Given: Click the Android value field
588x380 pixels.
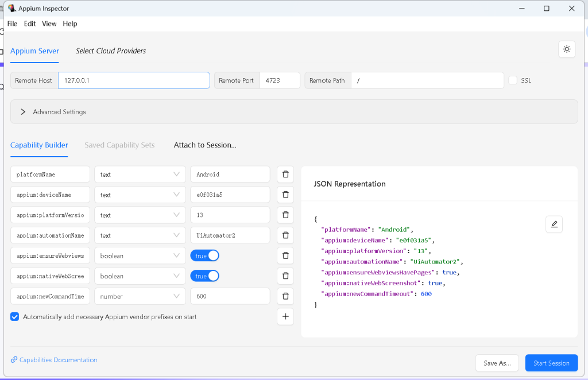Looking at the screenshot, I should [230, 175].
